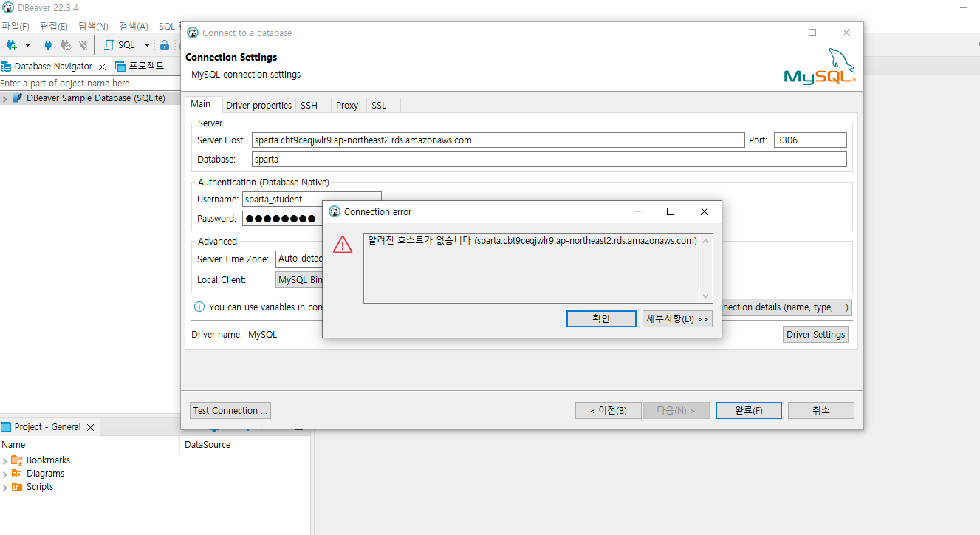Click the Test Connection button
980x535 pixels.
[x=230, y=410]
